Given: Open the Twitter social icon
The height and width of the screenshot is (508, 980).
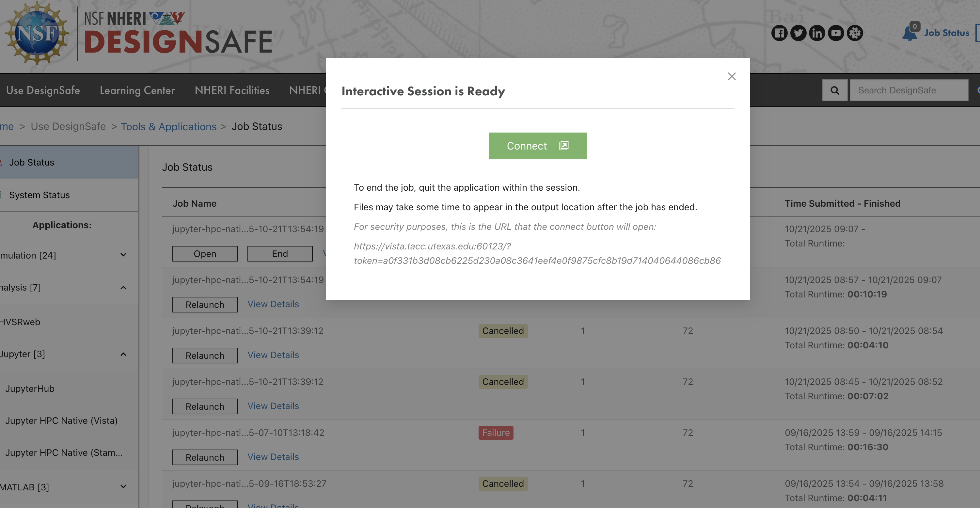Looking at the screenshot, I should [x=798, y=33].
